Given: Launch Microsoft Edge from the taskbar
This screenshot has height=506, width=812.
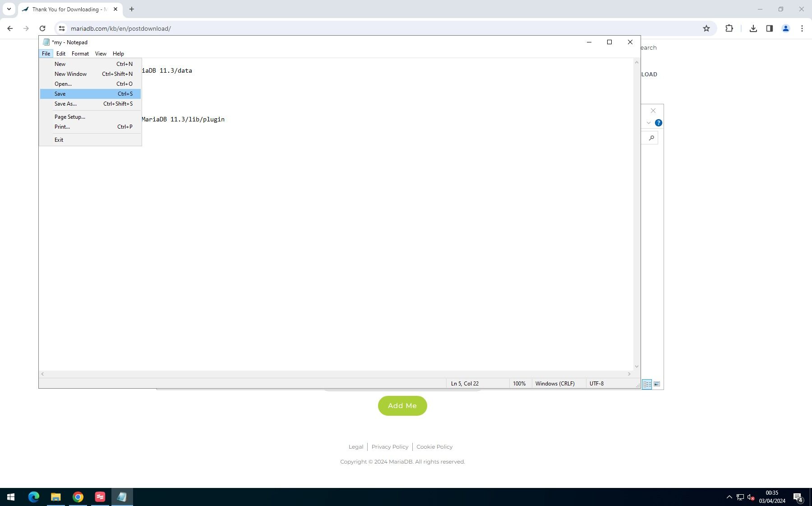Looking at the screenshot, I should pos(34,497).
